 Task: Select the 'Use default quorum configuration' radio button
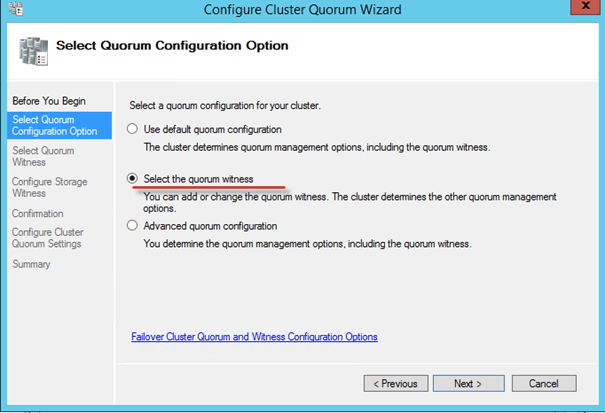click(x=132, y=129)
